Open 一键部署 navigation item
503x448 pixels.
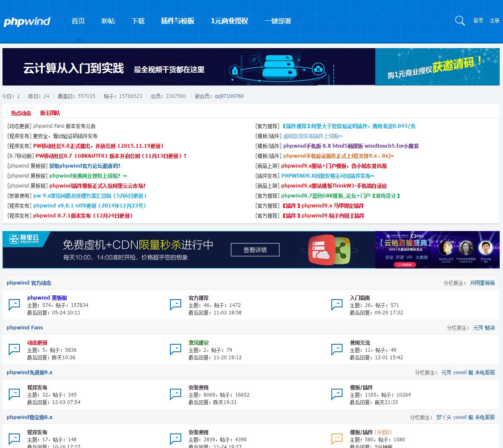click(x=278, y=21)
